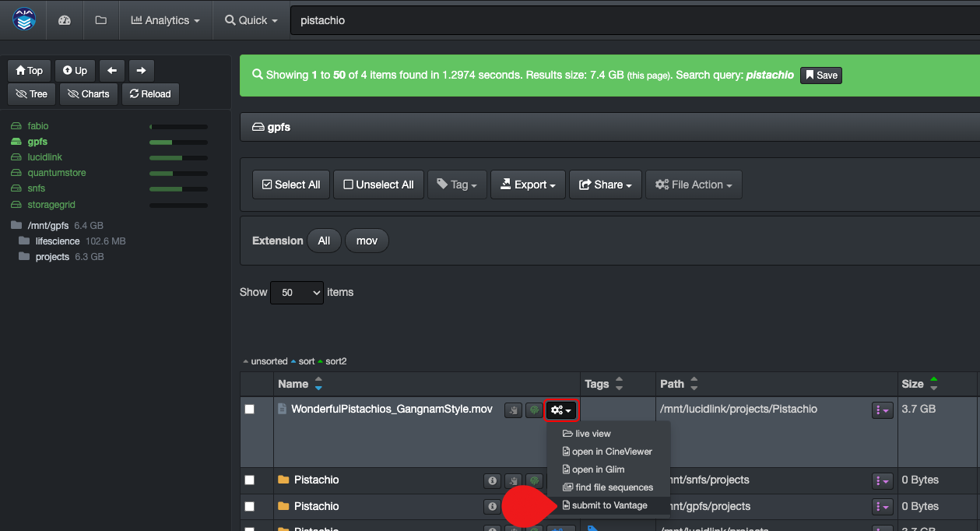Image resolution: width=980 pixels, height=531 pixels.
Task: Click the green fingerprint icon for WonderfulPistachios file
Action: (x=535, y=410)
